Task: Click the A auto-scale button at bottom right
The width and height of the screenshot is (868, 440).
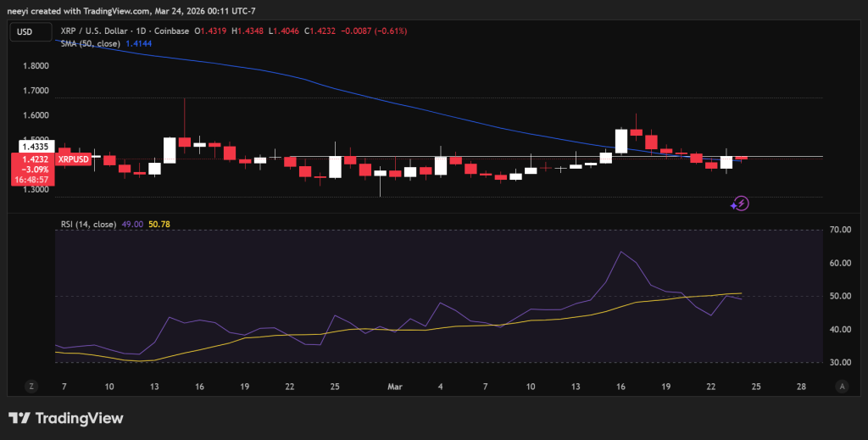Action: (x=842, y=386)
